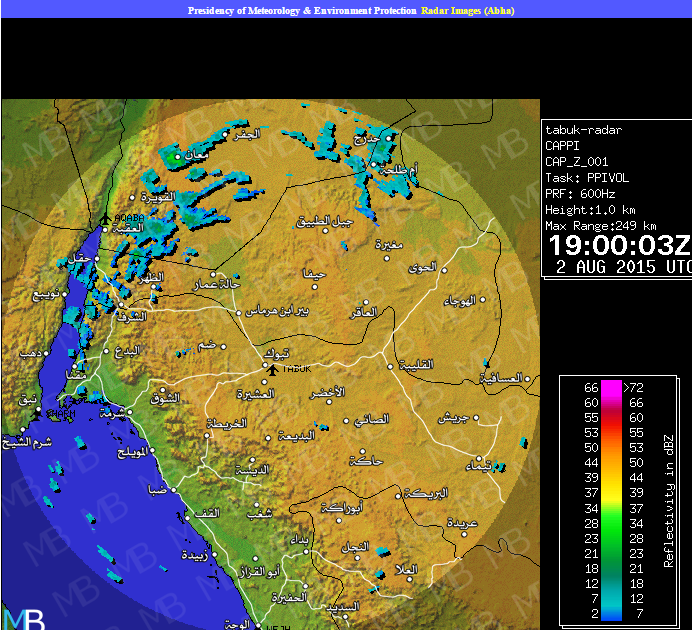Click the الجفر city marker dot
The height and width of the screenshot is (630, 692).
click(x=226, y=134)
